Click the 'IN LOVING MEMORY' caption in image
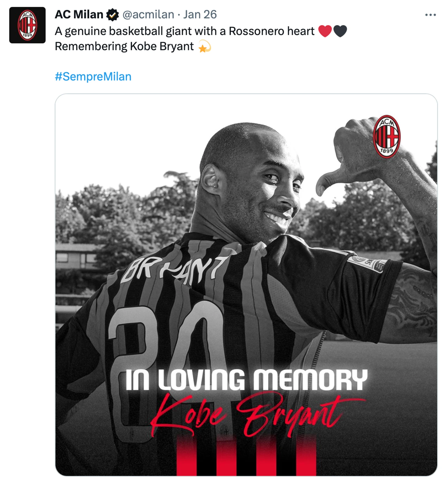 (246, 380)
